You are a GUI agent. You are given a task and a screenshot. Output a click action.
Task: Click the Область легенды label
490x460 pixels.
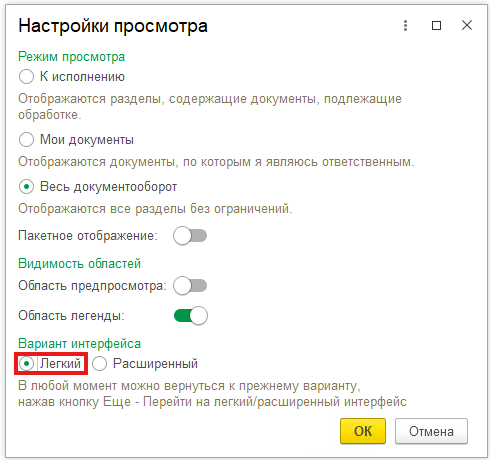coord(71,316)
